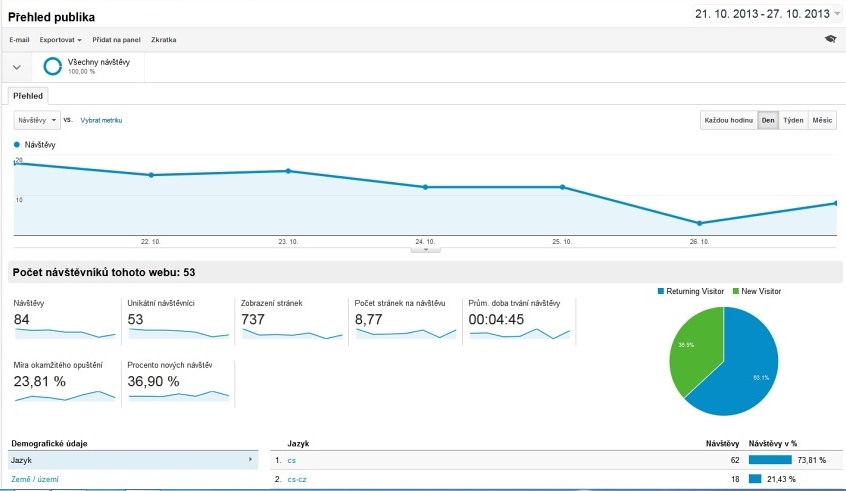Viewport: 846px width, 491px height.
Task: Select the Jazyk demographics row
Action: tap(133, 460)
